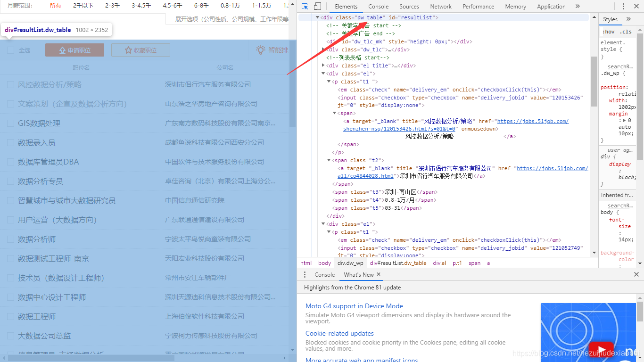Check the box for 风控数据分析/策略
Image resolution: width=644 pixels, height=362 pixels.
pyautogui.click(x=10, y=84)
